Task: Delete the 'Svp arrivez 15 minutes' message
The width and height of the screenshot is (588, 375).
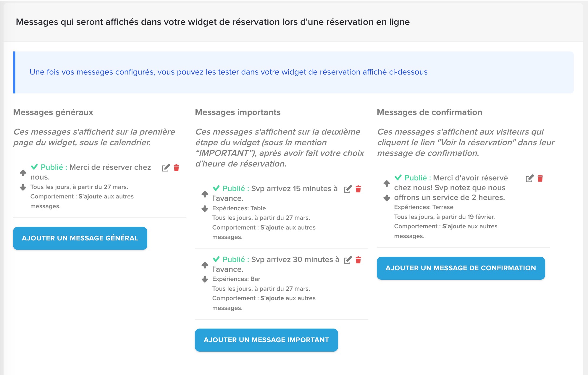Action: [358, 189]
